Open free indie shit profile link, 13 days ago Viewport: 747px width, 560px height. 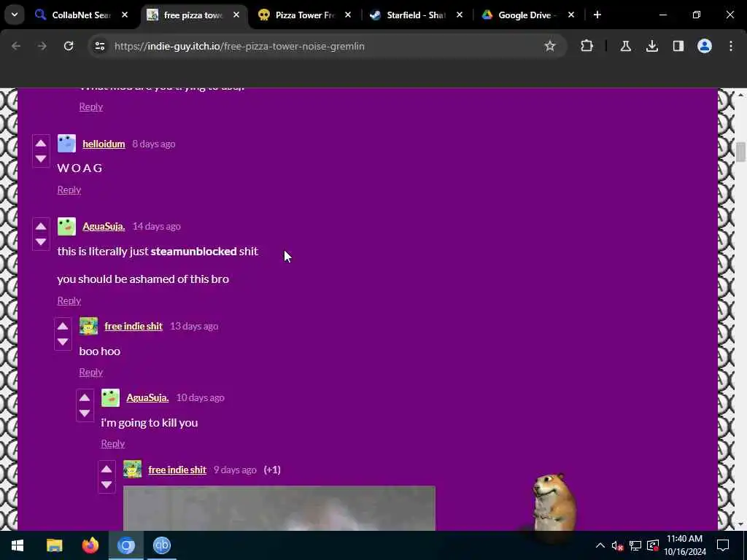click(x=133, y=326)
